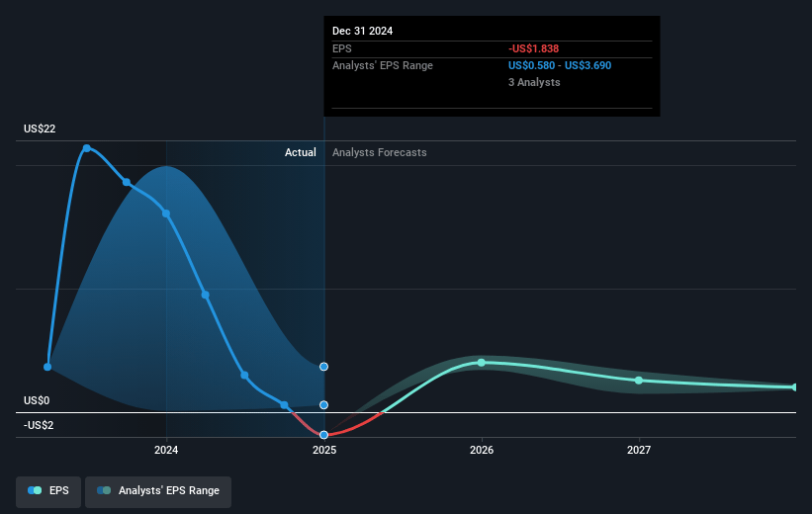812x514 pixels.
Task: Click the Analysts Forecasts section label
Action: tap(380, 152)
